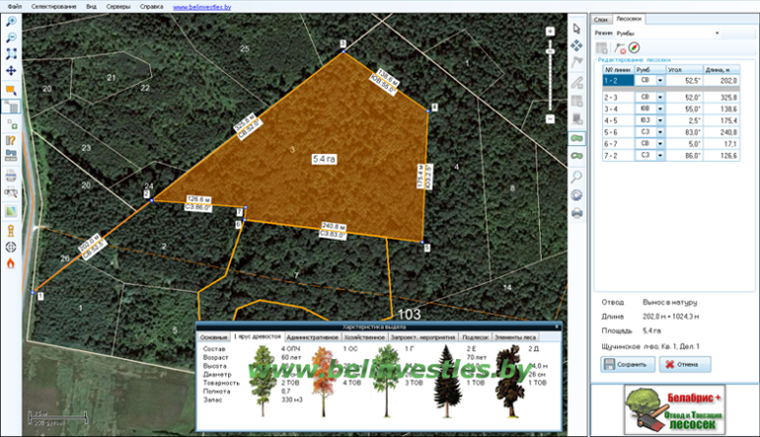The width and height of the screenshot is (760, 437).
Task: Switch to the Слои tab
Action: [x=601, y=19]
